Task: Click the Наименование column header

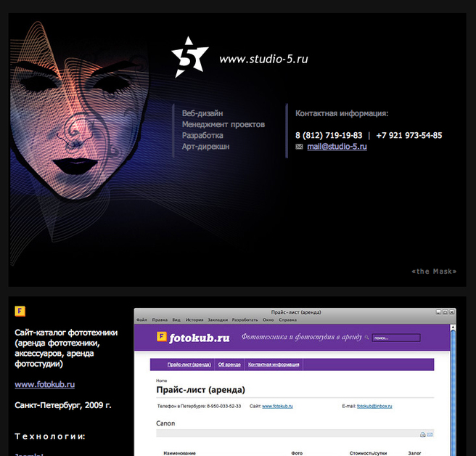Action: point(179,453)
